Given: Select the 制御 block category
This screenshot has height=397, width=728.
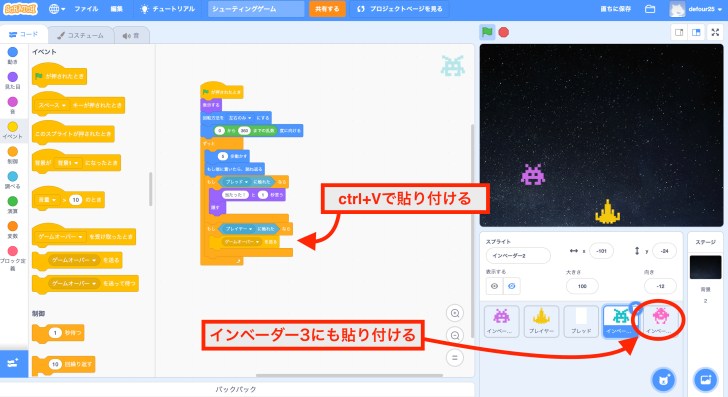Looking at the screenshot, I should [x=13, y=155].
